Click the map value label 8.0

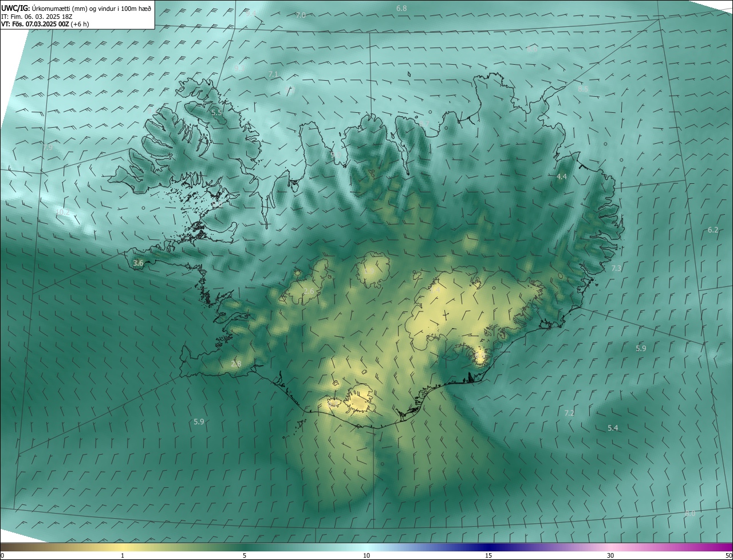point(690,514)
